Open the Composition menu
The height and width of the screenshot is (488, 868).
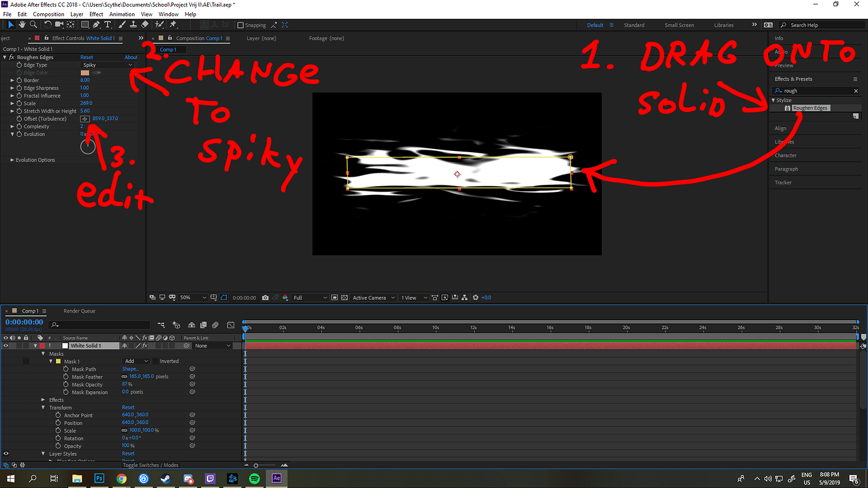pyautogui.click(x=48, y=14)
